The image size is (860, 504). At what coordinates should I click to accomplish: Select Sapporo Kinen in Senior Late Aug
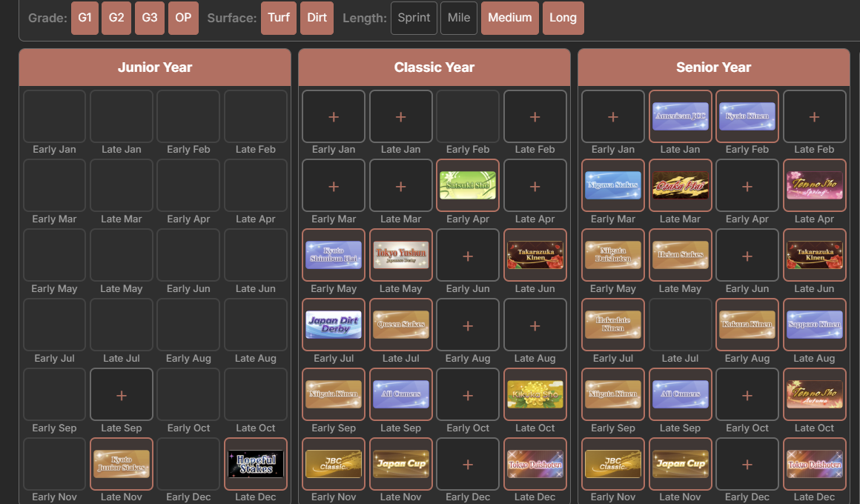(815, 325)
